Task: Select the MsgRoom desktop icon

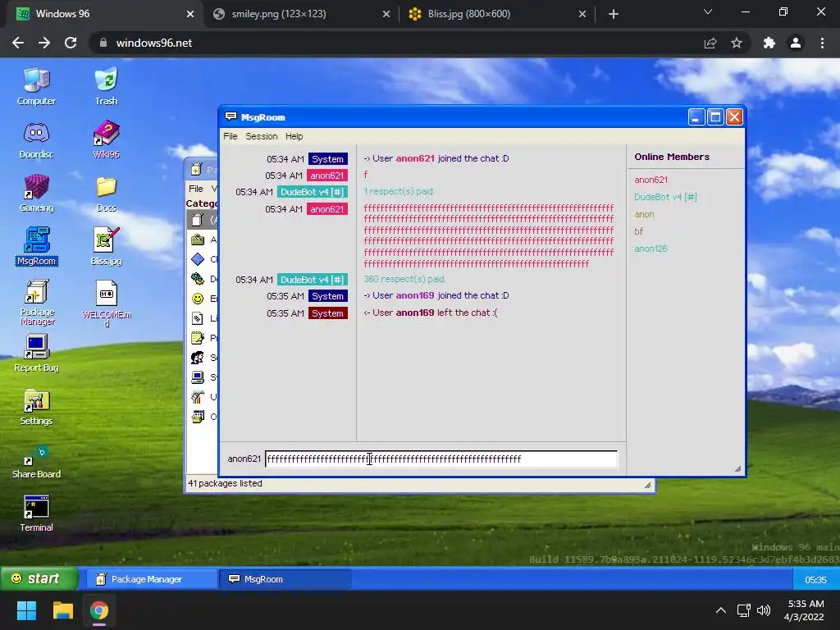Action: point(36,246)
